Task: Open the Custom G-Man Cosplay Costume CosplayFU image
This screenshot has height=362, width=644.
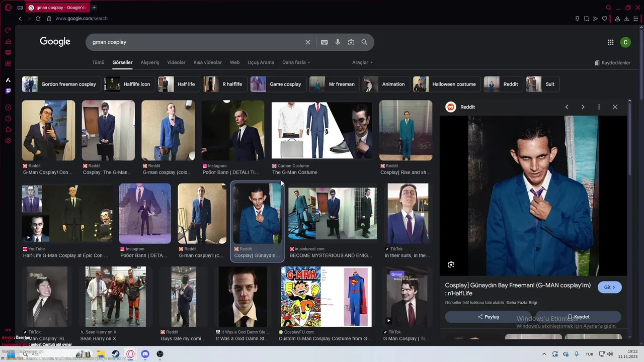Action: coord(326,297)
